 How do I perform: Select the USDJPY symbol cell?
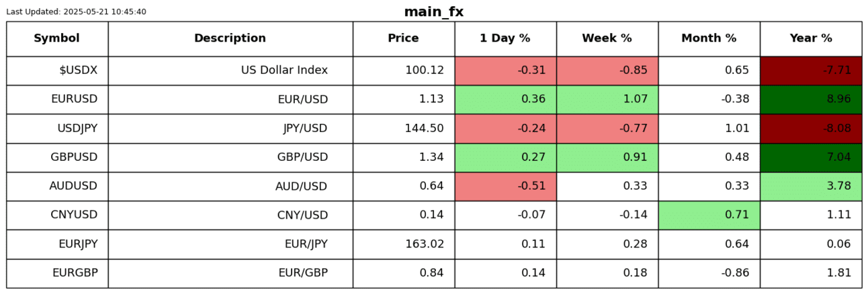[75, 128]
